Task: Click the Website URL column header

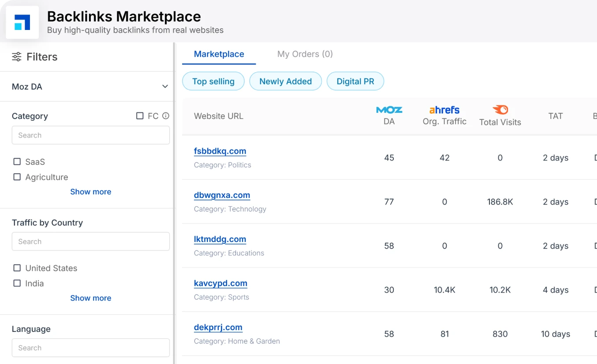Action: tap(219, 116)
